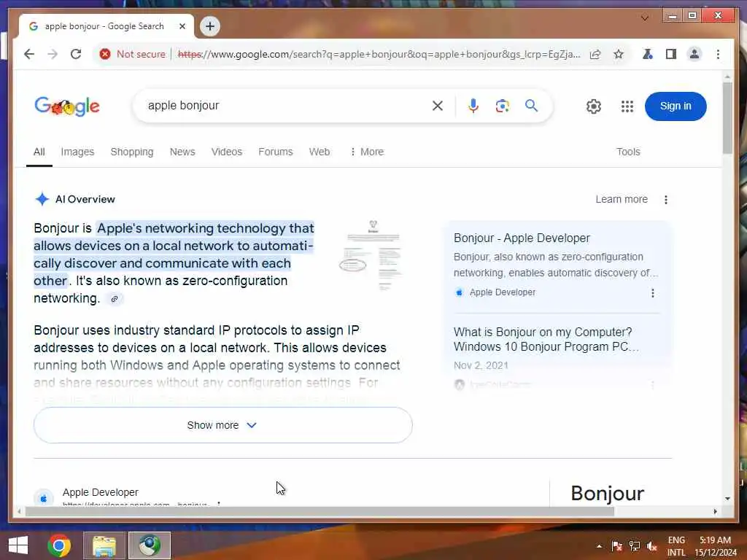Click the Sign in button
The image size is (747, 560).
tap(675, 106)
